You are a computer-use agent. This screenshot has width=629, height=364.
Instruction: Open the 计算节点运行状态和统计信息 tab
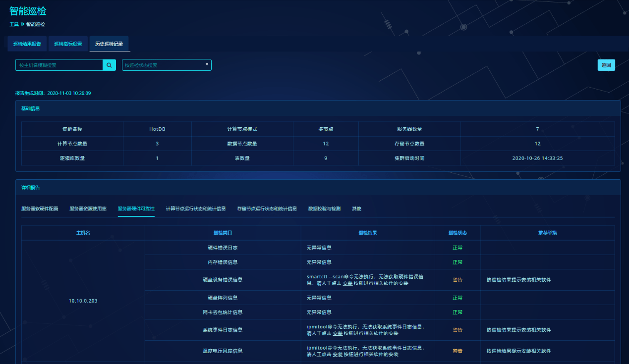click(196, 209)
